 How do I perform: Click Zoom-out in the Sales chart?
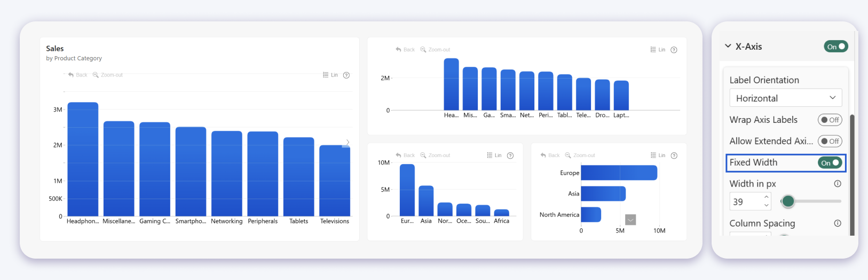pos(108,75)
